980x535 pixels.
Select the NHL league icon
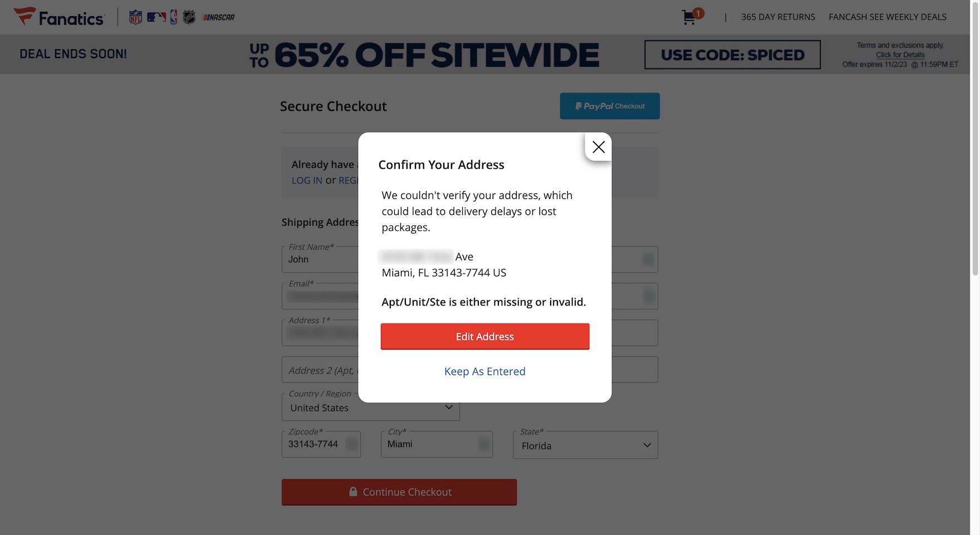coord(188,17)
